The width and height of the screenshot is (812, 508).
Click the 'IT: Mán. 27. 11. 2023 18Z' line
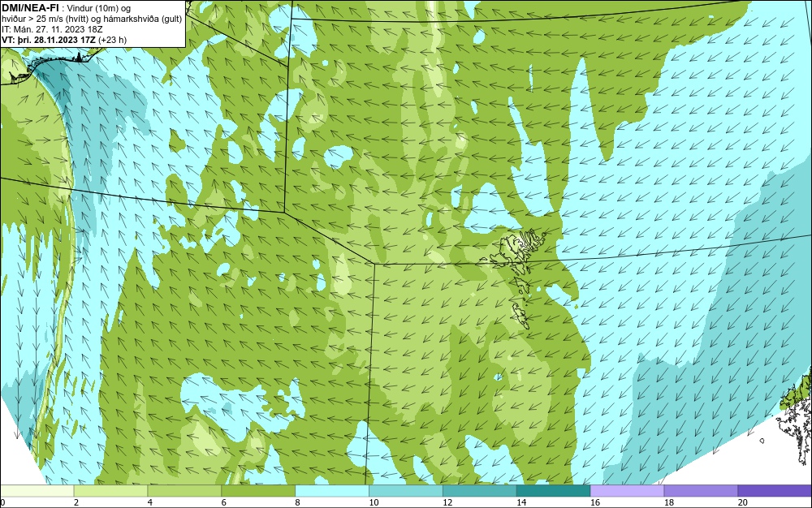click(x=52, y=29)
